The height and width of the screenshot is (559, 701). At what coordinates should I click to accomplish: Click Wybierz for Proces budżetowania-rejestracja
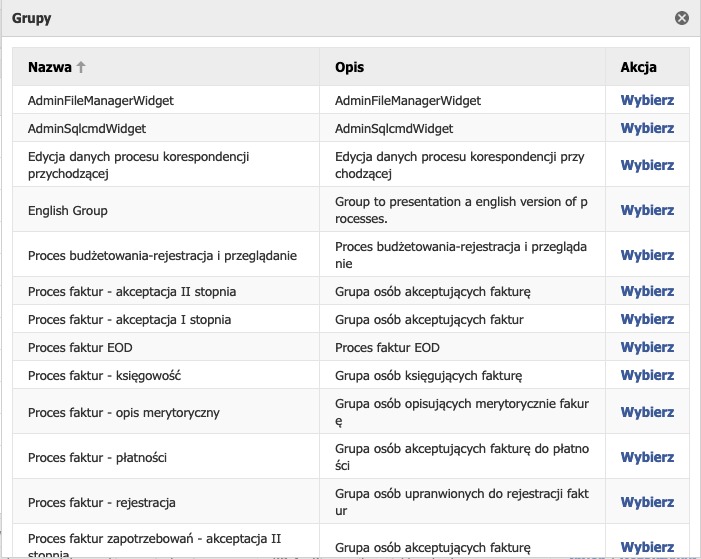(647, 256)
